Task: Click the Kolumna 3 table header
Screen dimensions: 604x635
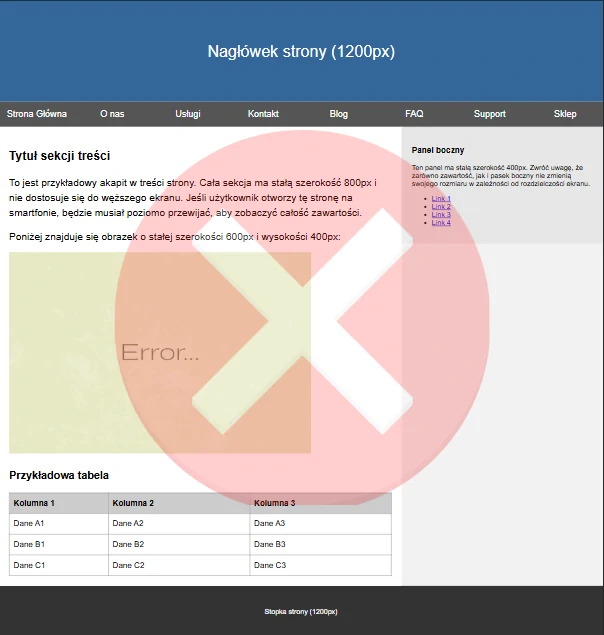Action: pyautogui.click(x=275, y=503)
